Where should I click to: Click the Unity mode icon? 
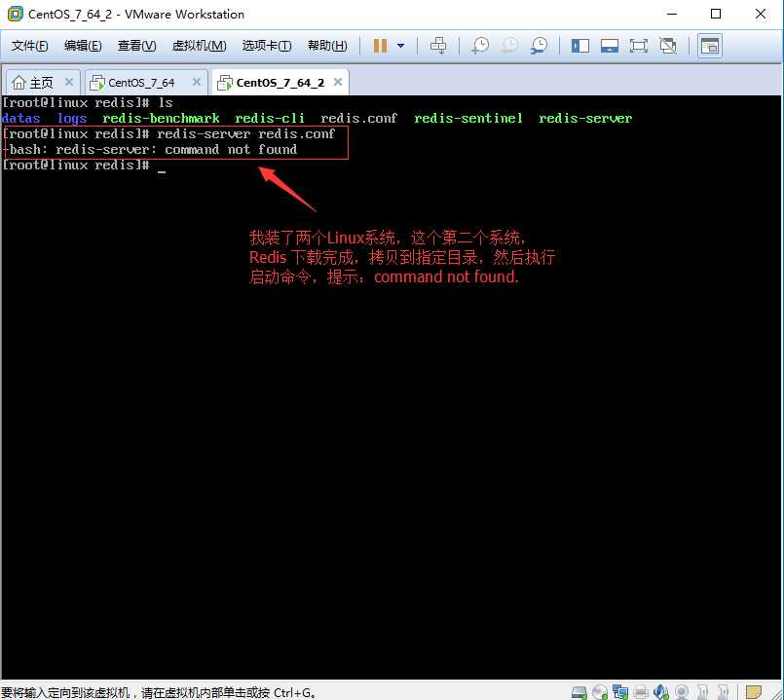click(x=668, y=46)
